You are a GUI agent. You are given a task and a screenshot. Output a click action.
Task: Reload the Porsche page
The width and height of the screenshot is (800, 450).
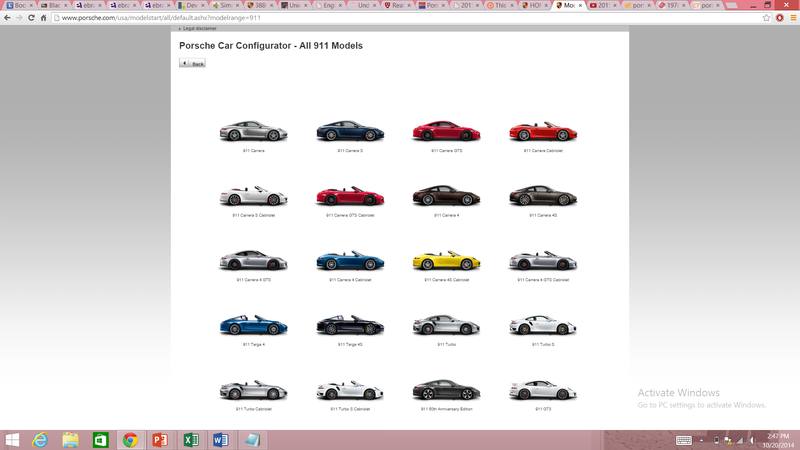(31, 17)
